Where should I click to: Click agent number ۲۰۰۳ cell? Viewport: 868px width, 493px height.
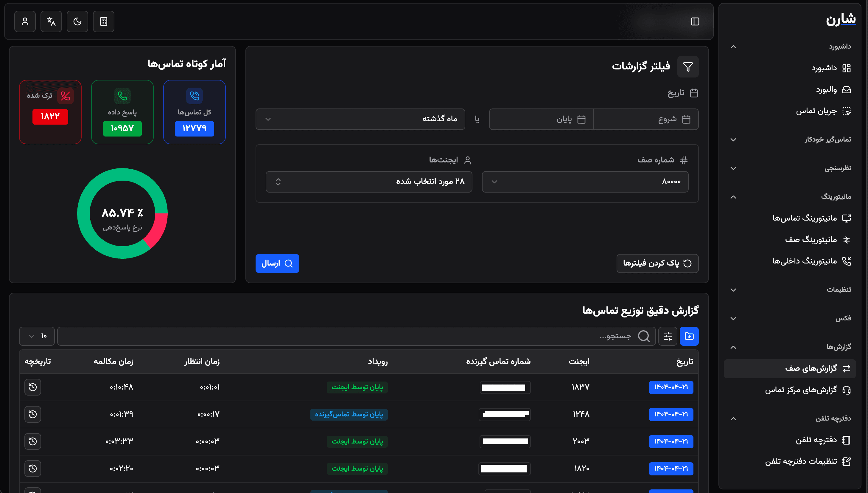[x=581, y=441]
